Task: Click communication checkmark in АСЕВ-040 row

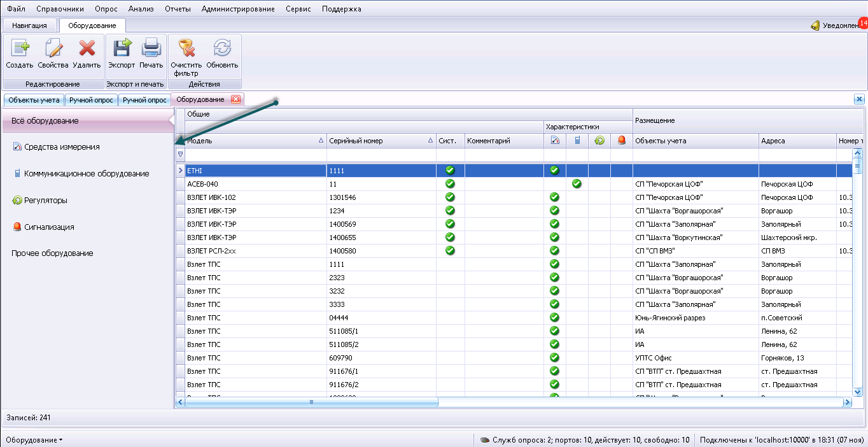Action: [x=577, y=183]
